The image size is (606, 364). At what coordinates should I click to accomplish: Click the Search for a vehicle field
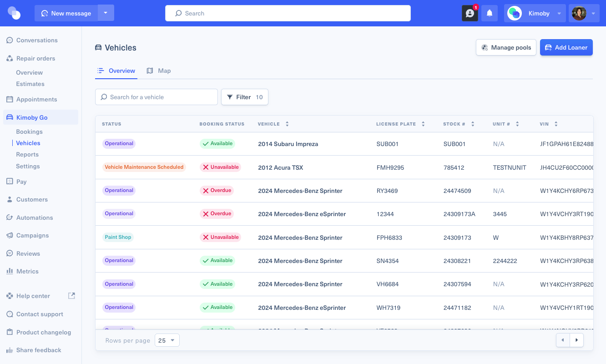(x=157, y=97)
